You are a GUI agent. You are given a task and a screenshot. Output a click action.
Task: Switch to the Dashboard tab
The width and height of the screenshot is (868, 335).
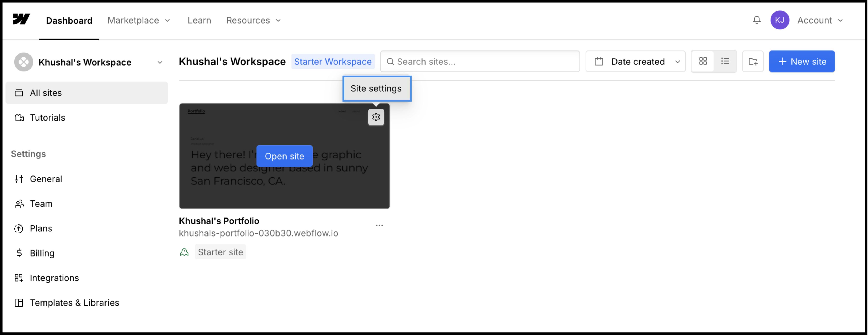click(x=69, y=20)
